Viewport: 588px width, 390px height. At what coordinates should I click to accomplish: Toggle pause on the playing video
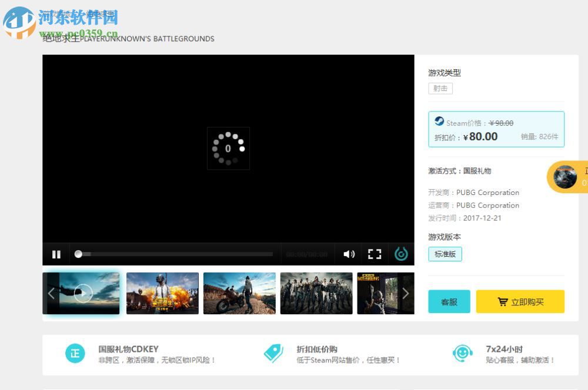(x=56, y=254)
